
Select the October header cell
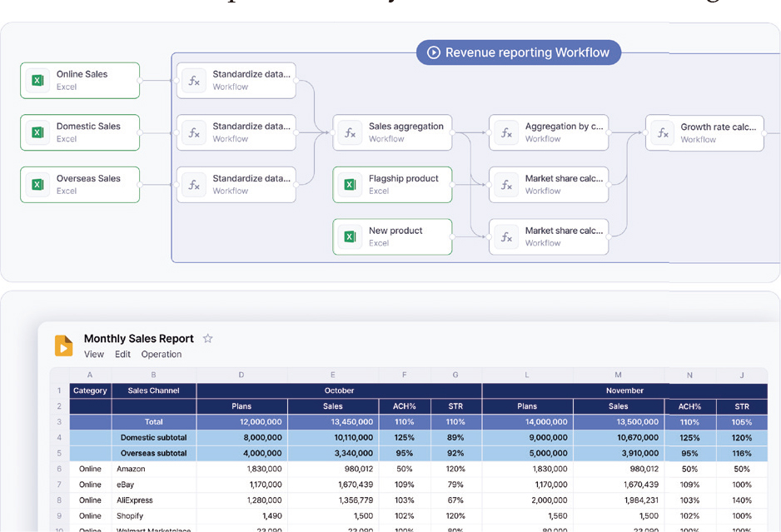(x=339, y=390)
